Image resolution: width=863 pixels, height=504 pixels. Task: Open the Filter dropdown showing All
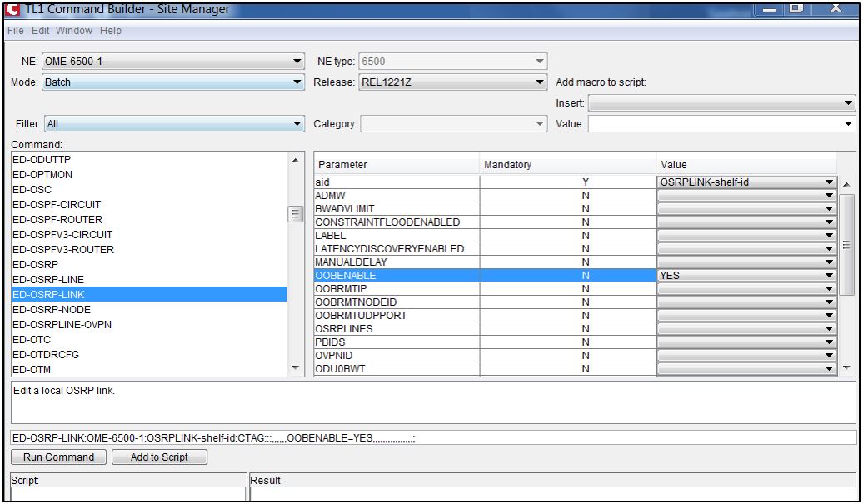point(298,122)
